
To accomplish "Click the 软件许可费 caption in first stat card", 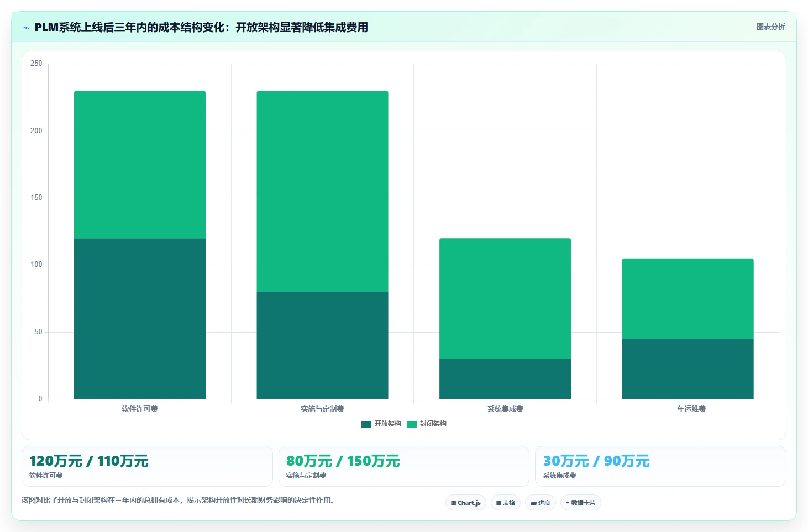I will 46,476.
